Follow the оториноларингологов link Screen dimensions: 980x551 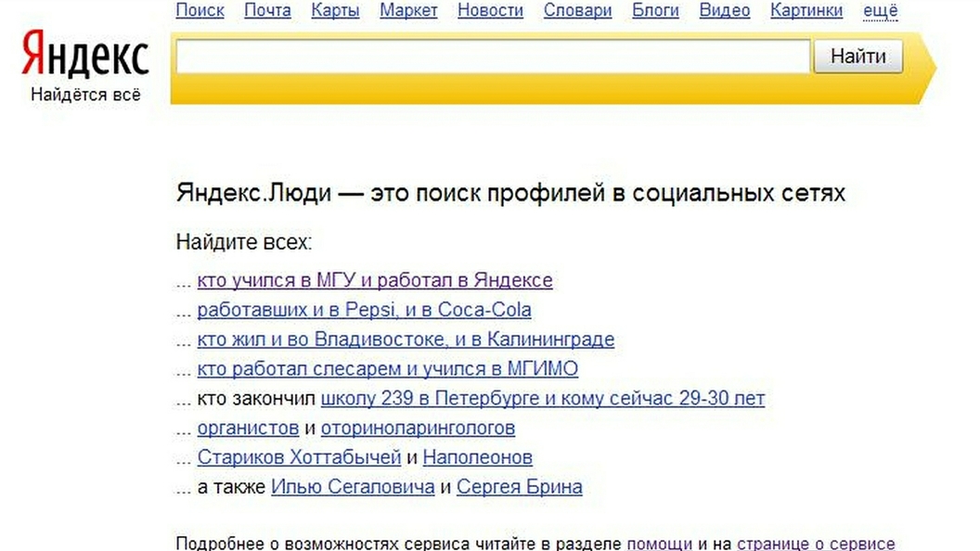pos(418,428)
